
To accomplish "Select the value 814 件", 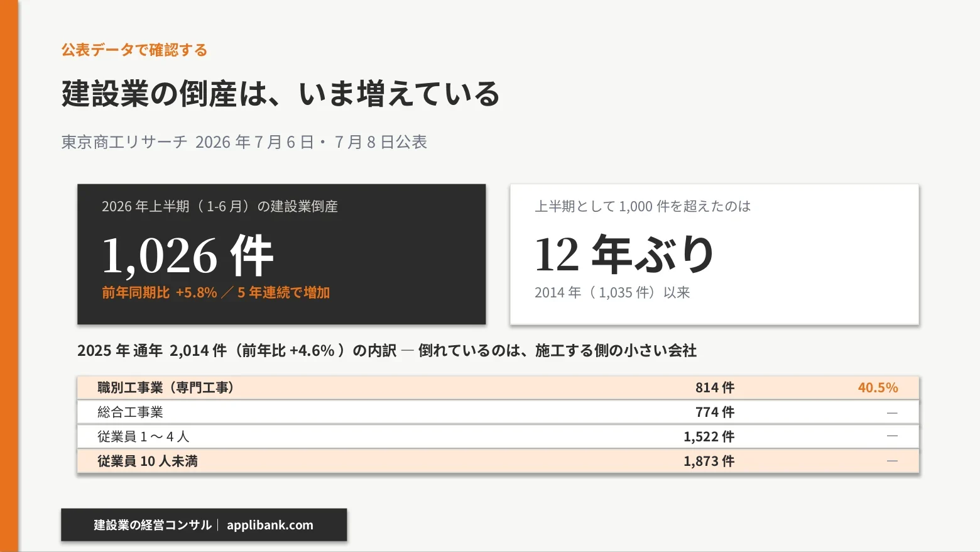I will coord(715,388).
